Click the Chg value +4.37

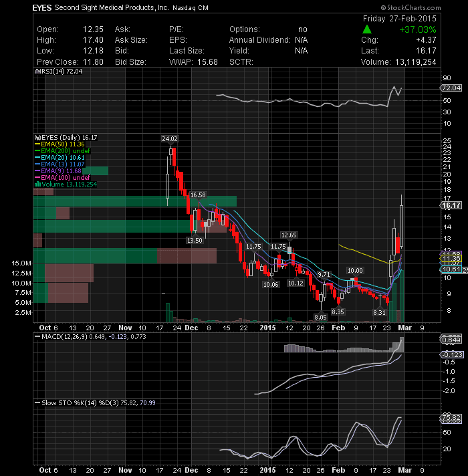point(426,40)
